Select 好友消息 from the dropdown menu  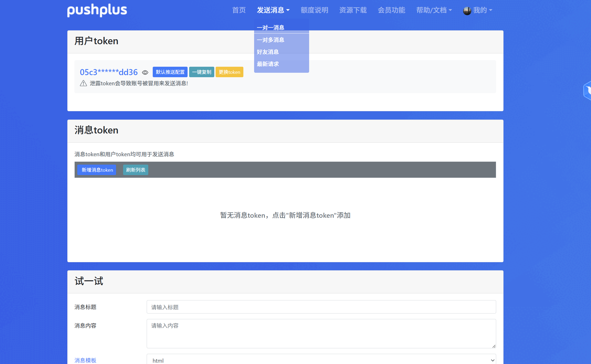pos(282,52)
